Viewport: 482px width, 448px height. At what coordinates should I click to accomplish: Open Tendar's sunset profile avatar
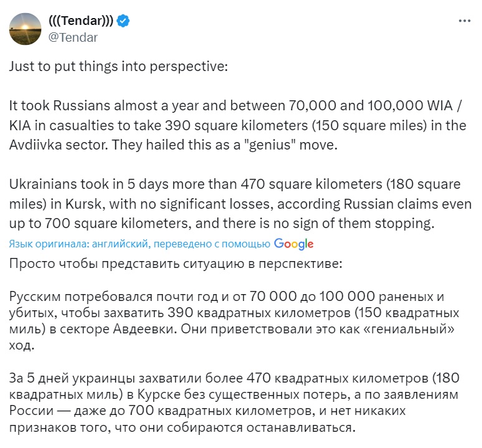pyautogui.click(x=25, y=29)
